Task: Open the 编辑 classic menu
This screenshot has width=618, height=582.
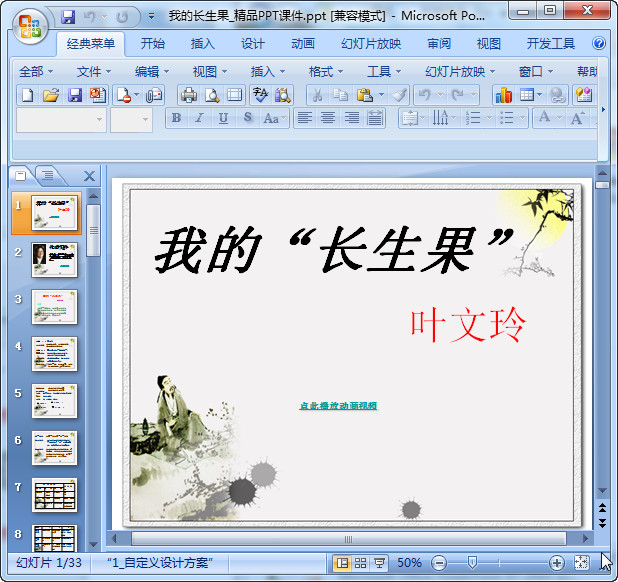Action: (152, 72)
